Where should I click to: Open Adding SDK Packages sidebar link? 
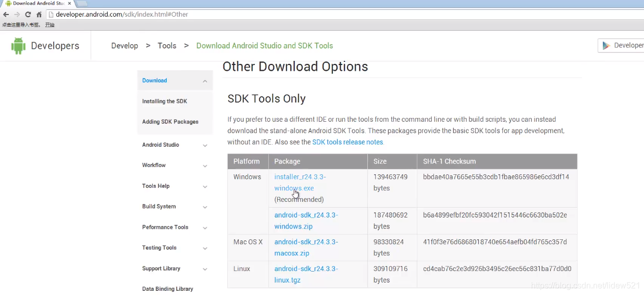[x=170, y=122]
